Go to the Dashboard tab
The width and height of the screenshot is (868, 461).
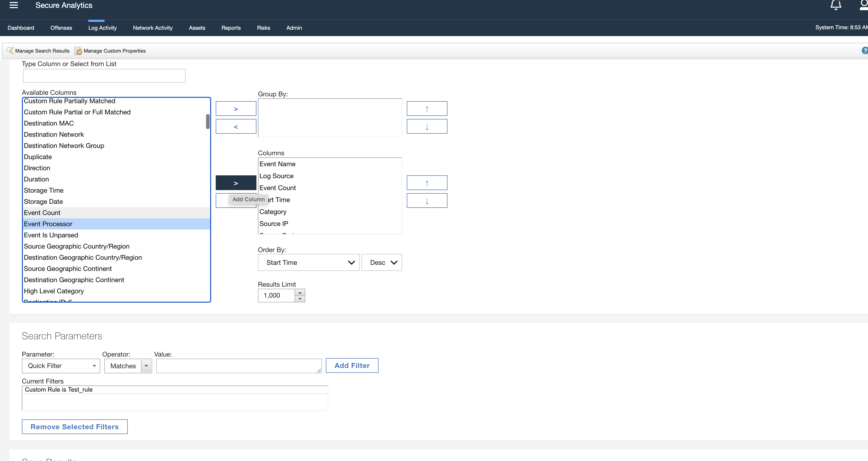tap(21, 28)
